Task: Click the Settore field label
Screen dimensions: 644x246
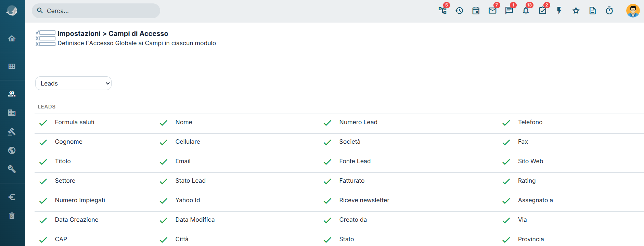Action: pyautogui.click(x=65, y=181)
